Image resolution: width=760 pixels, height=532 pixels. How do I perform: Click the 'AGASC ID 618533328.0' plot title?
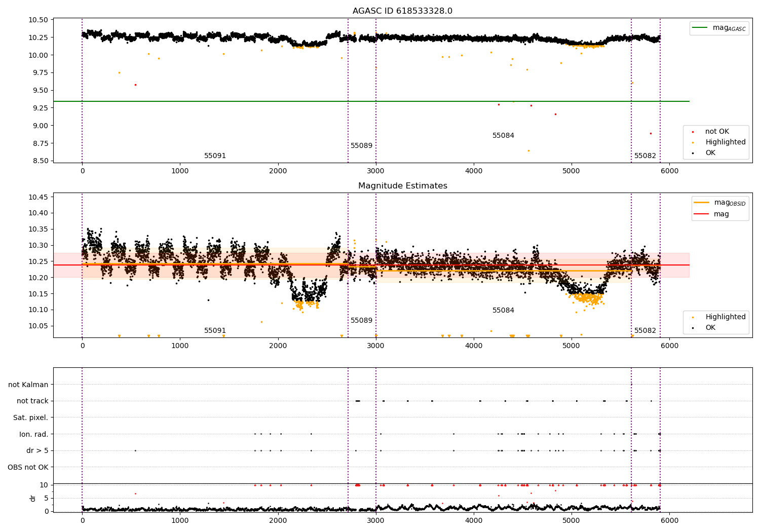[402, 11]
